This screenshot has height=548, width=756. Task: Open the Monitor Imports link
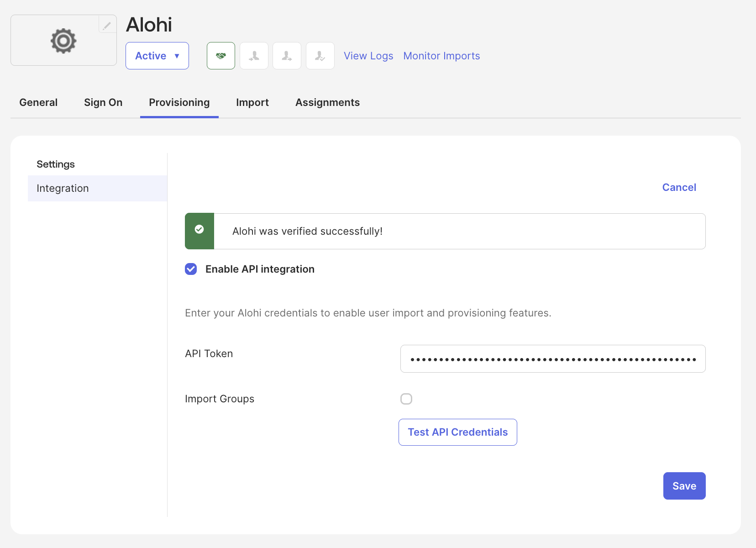441,56
